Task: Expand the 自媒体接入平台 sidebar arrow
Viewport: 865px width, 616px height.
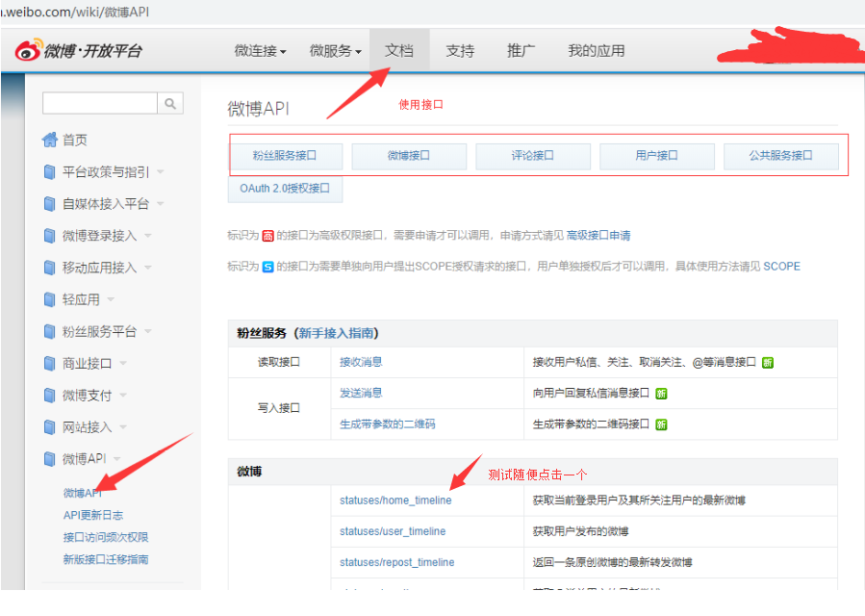Action: click(161, 204)
